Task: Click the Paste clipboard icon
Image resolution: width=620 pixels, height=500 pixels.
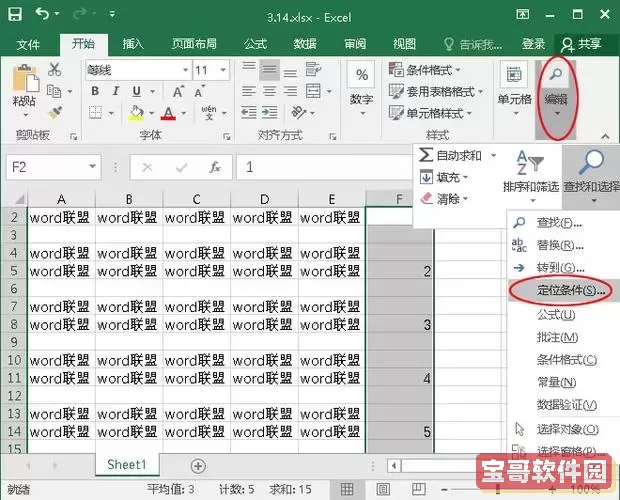Action: pos(25,78)
